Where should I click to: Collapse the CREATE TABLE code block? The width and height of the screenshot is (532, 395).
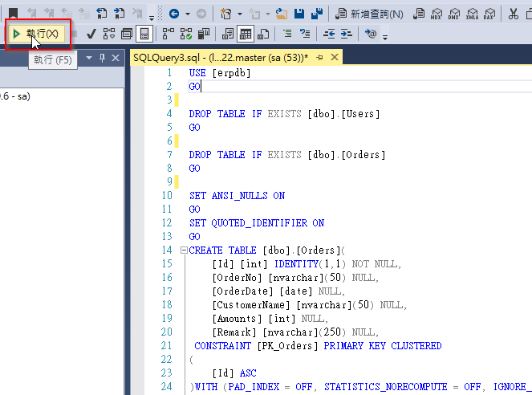[184, 250]
